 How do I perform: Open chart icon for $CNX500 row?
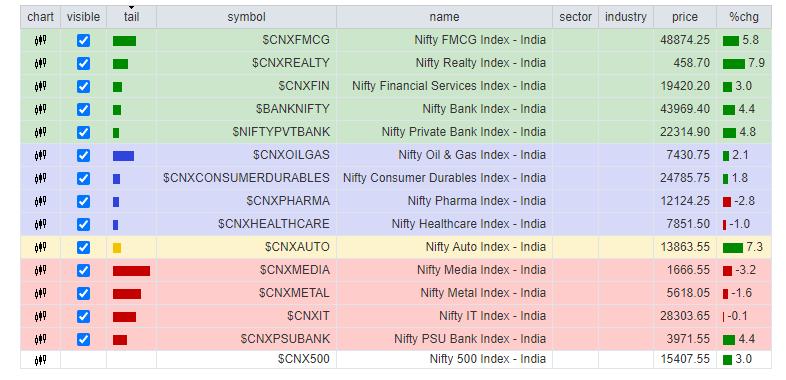(x=41, y=359)
